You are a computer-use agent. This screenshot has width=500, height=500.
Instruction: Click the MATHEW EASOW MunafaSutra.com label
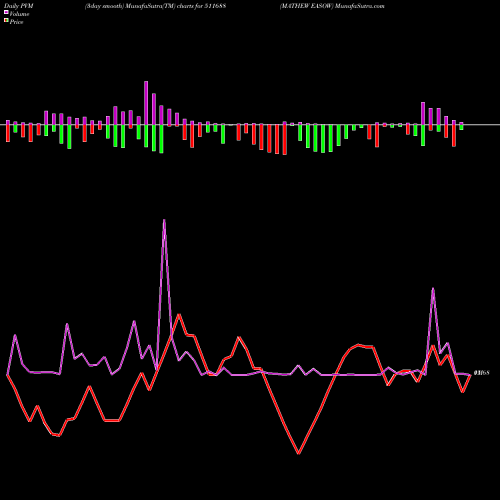[332, 6]
